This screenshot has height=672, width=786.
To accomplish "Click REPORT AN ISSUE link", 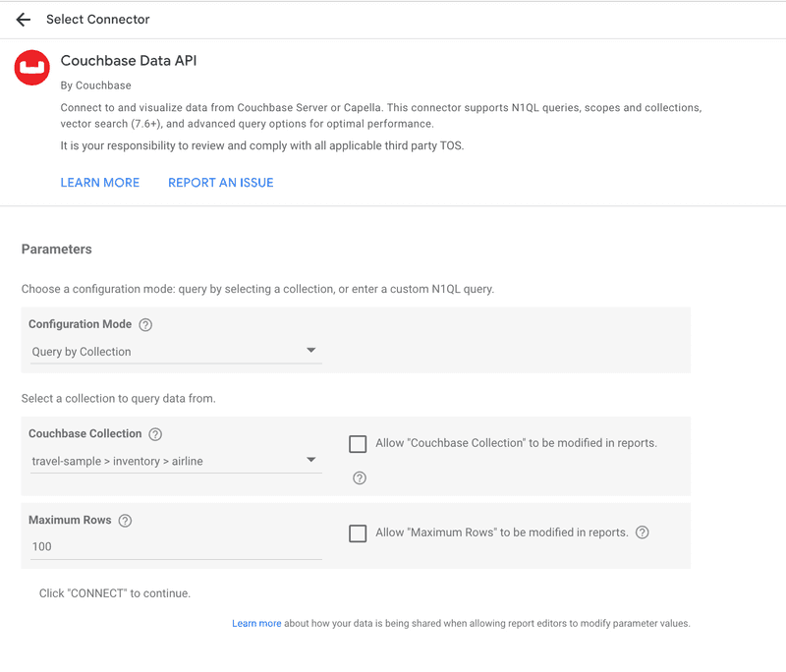I will click(220, 183).
